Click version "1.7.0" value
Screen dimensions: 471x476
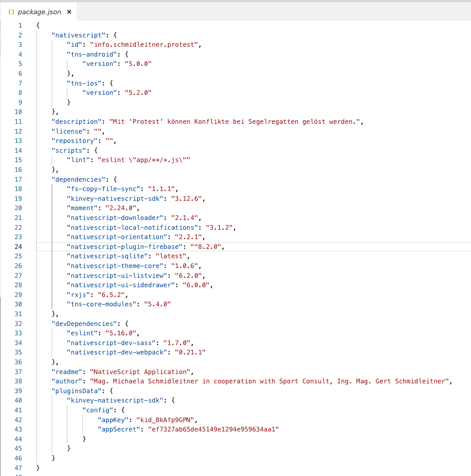tap(177, 343)
